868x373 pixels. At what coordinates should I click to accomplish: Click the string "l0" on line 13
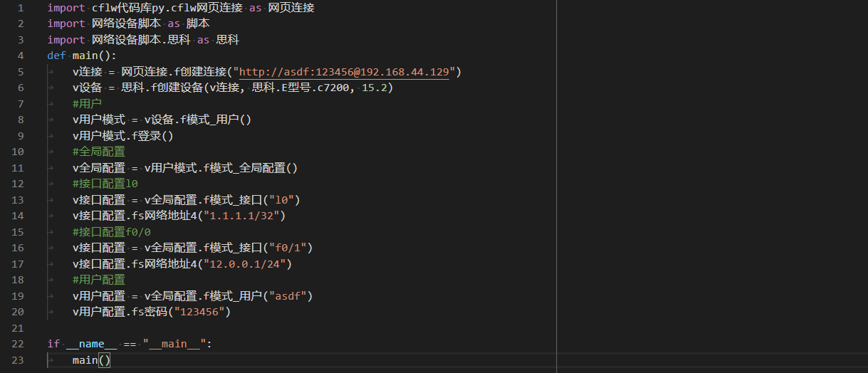point(281,200)
